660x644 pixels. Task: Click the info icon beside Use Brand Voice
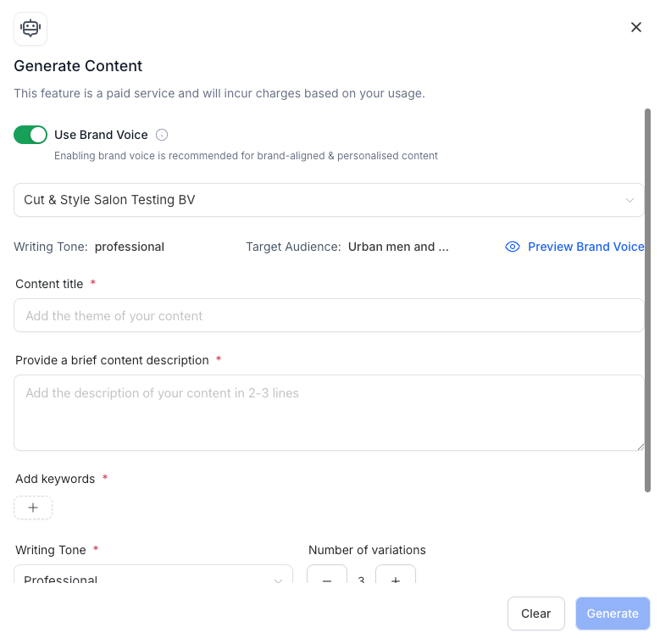[x=163, y=135]
